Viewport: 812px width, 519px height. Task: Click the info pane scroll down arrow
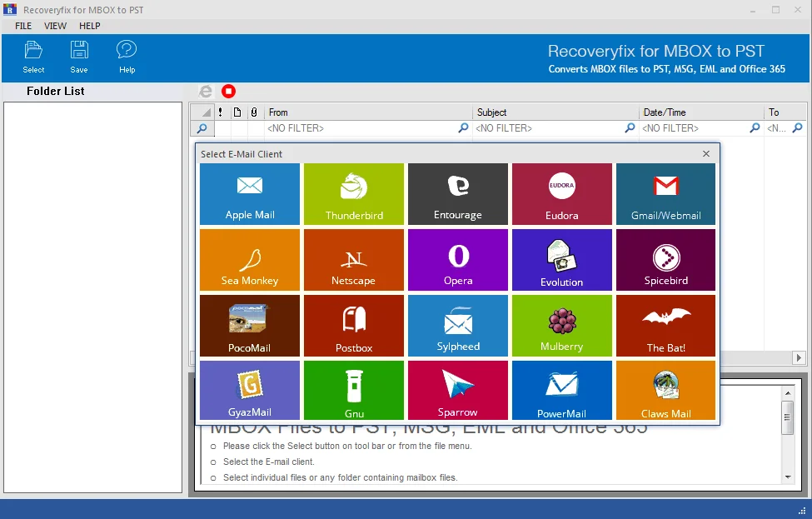[x=788, y=477]
